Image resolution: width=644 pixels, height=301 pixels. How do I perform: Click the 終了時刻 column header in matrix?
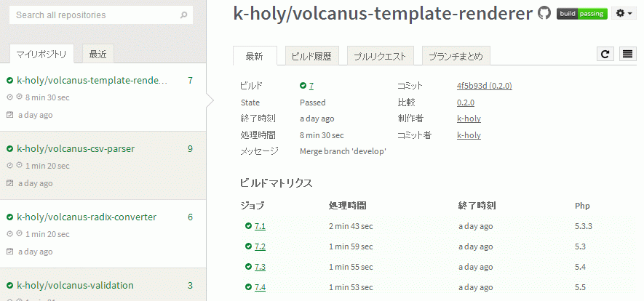pyautogui.click(x=477, y=206)
